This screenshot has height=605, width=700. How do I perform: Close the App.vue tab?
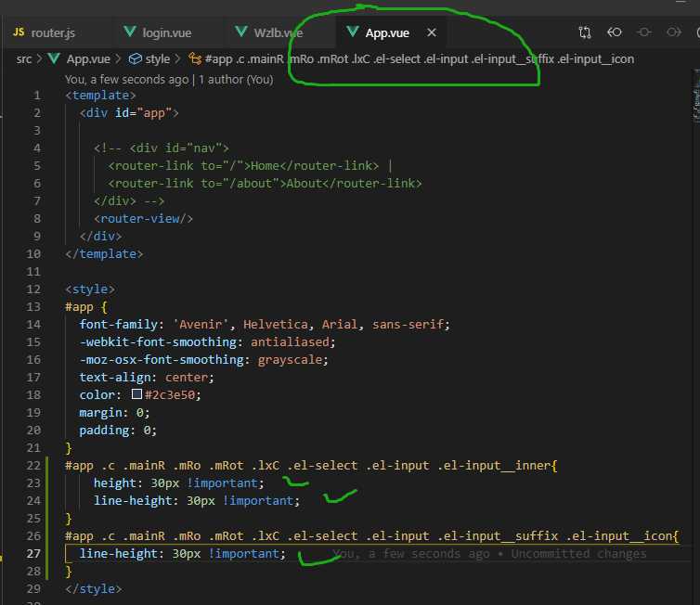(x=432, y=32)
